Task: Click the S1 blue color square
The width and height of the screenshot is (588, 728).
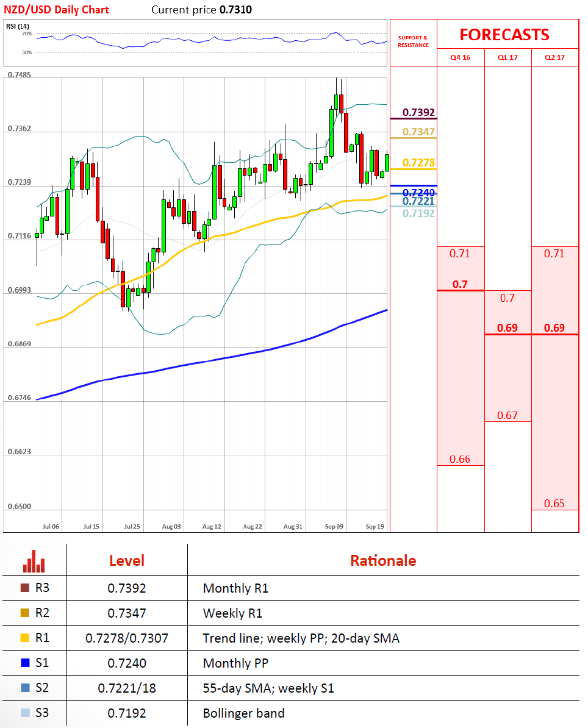Action: pos(25,663)
